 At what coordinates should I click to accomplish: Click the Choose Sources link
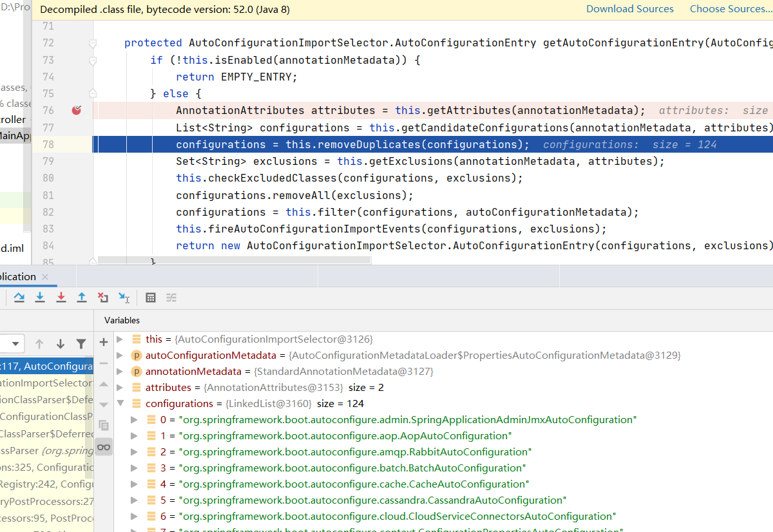(730, 9)
